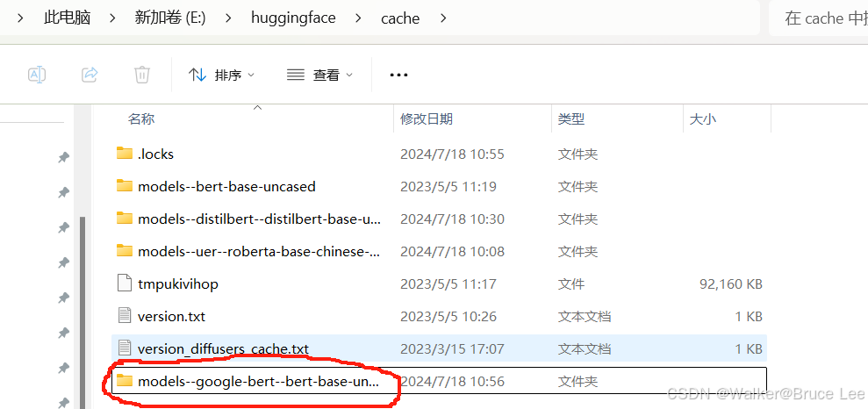Expand chevron after huggingface breadcrumb
Image resolution: width=868 pixels, height=409 pixels.
359,18
